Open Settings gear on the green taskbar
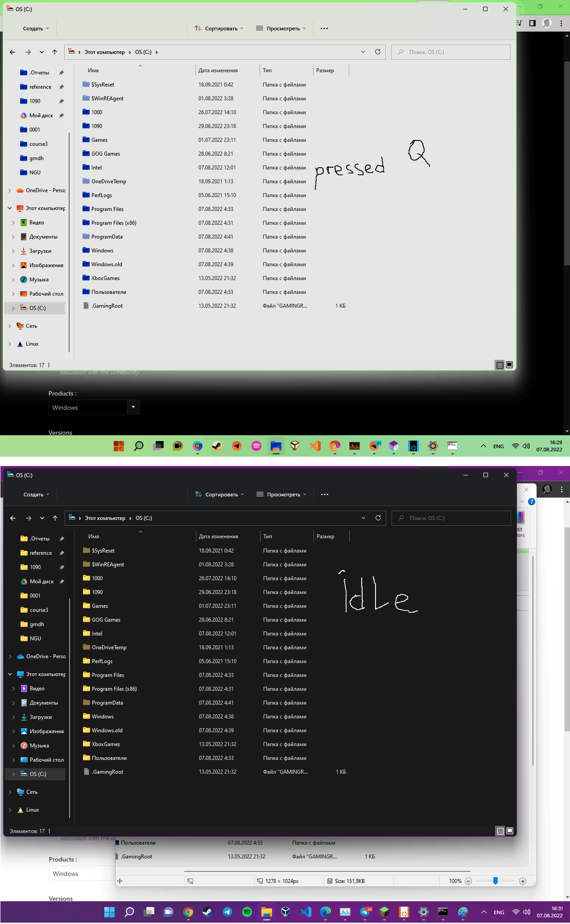Image resolution: width=570 pixels, height=924 pixels. (433, 446)
